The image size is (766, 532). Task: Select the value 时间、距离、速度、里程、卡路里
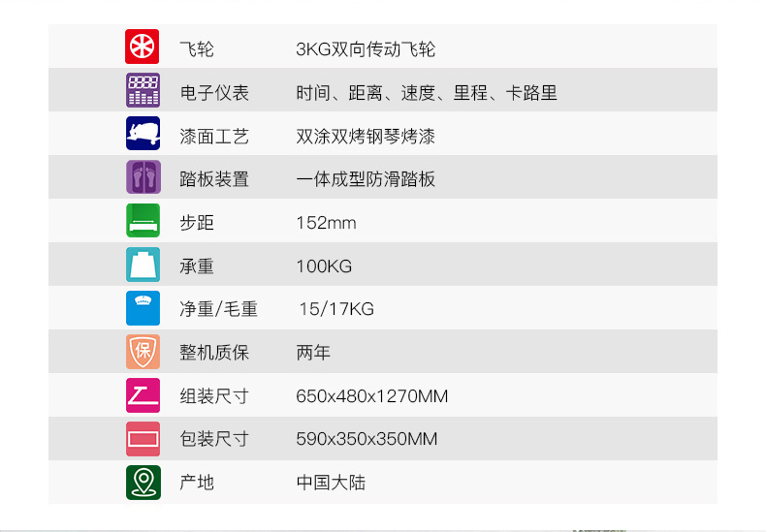coord(427,93)
